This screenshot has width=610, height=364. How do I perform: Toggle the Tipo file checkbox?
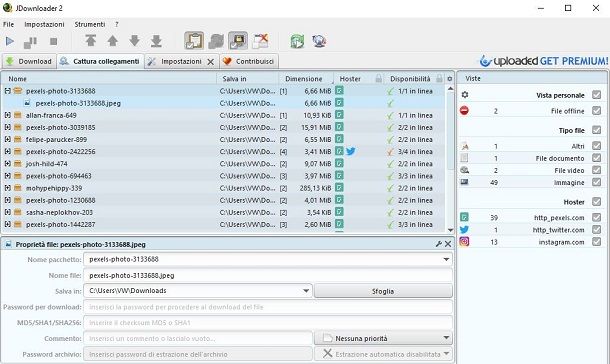click(596, 130)
